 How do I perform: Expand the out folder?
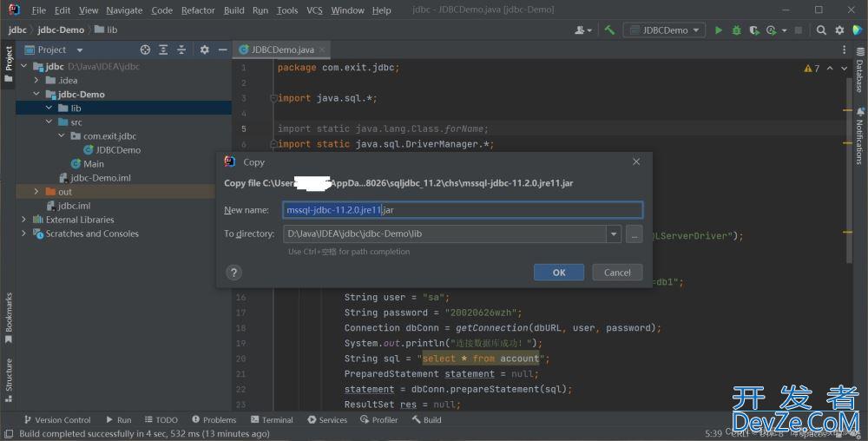click(x=36, y=192)
